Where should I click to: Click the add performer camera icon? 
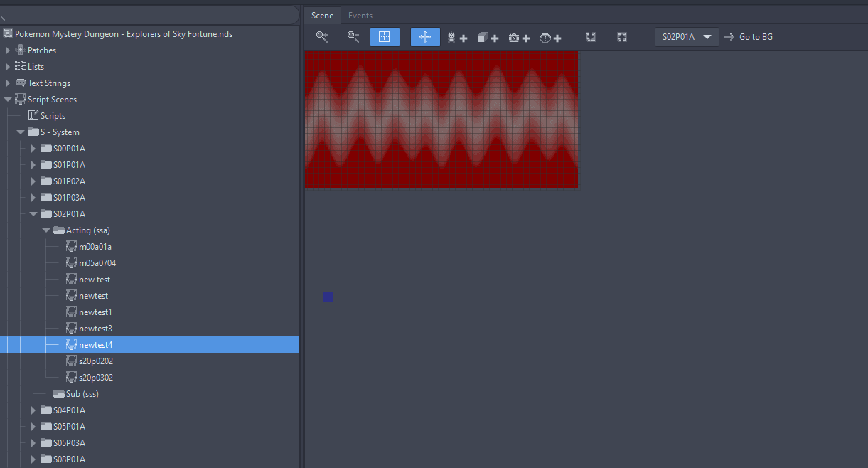point(519,38)
